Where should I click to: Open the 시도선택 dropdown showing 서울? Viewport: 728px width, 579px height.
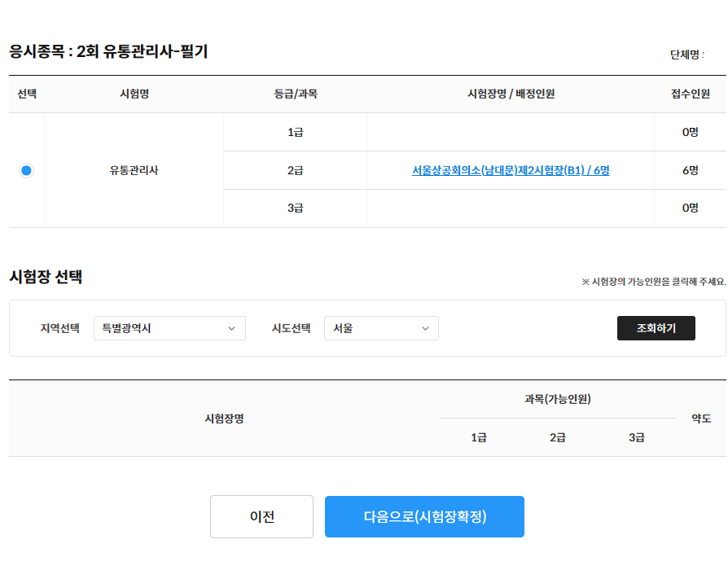(x=381, y=328)
